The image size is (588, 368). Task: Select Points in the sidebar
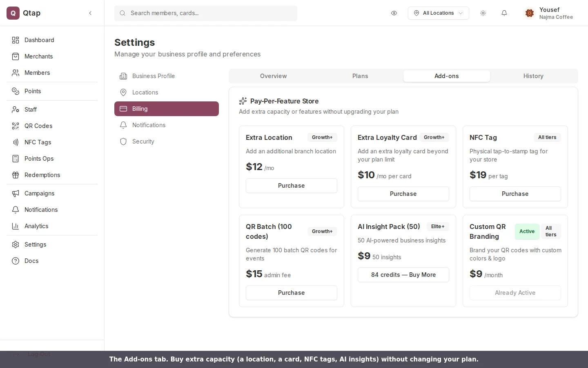point(52,91)
